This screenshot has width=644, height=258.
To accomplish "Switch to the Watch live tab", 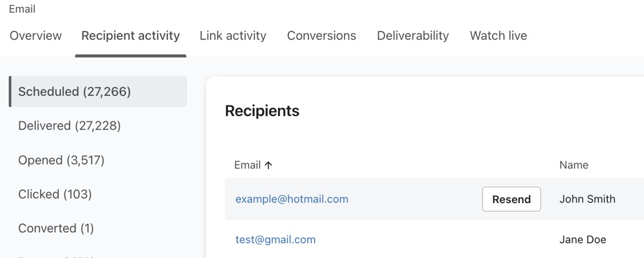I will coord(498,36).
